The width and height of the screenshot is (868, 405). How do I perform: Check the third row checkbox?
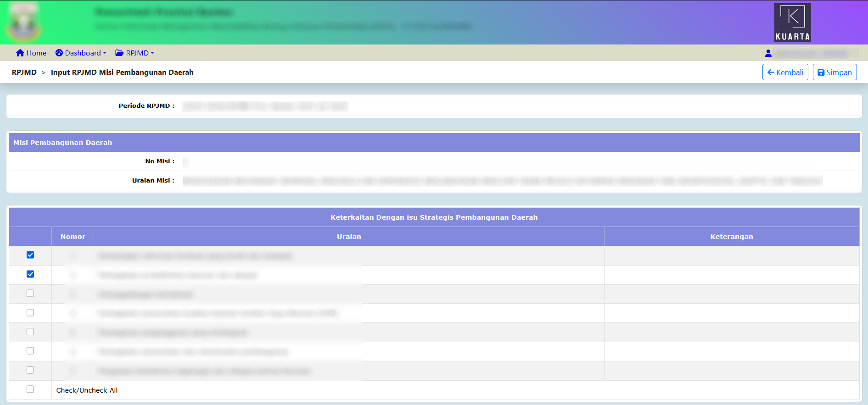(30, 294)
